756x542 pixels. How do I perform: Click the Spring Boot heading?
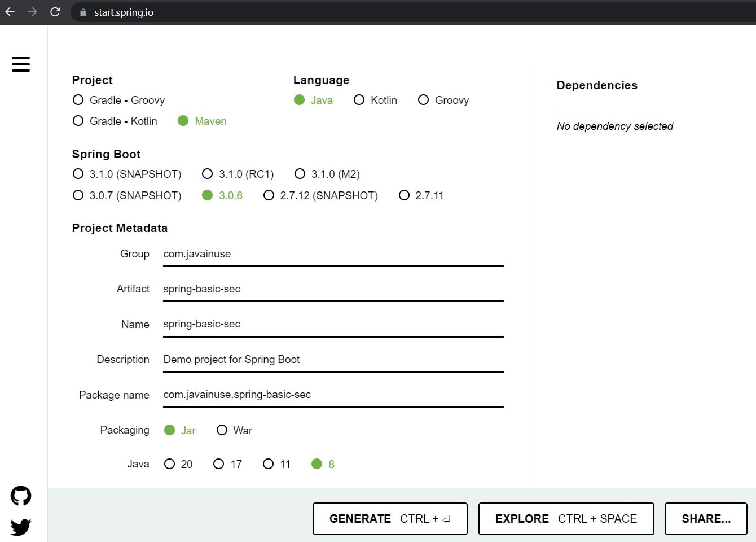tap(106, 154)
